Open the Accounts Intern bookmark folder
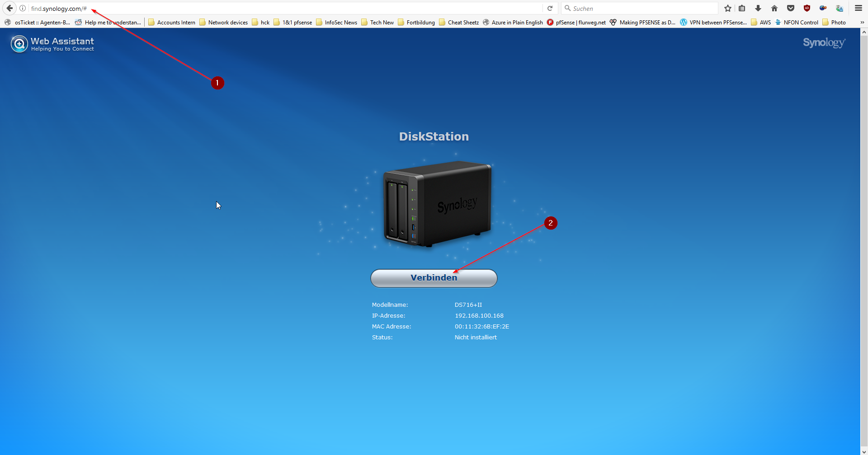This screenshot has width=868, height=455. click(172, 22)
